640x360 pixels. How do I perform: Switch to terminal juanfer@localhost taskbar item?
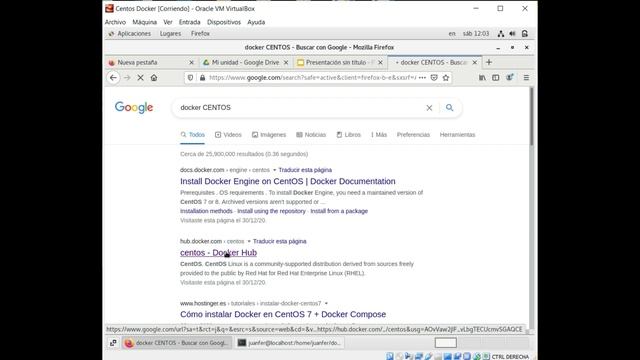click(x=289, y=343)
